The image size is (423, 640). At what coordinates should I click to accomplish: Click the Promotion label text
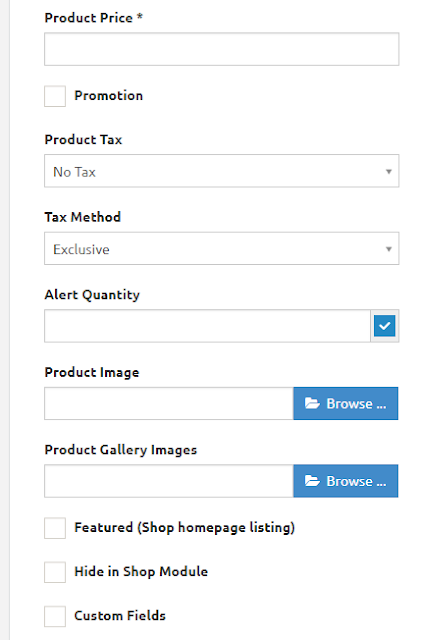[109, 96]
